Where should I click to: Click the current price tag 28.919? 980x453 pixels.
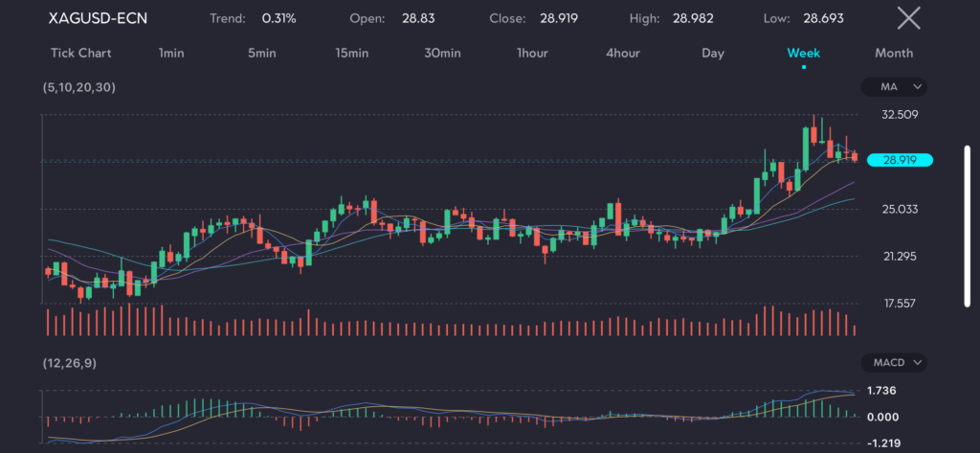coord(900,160)
